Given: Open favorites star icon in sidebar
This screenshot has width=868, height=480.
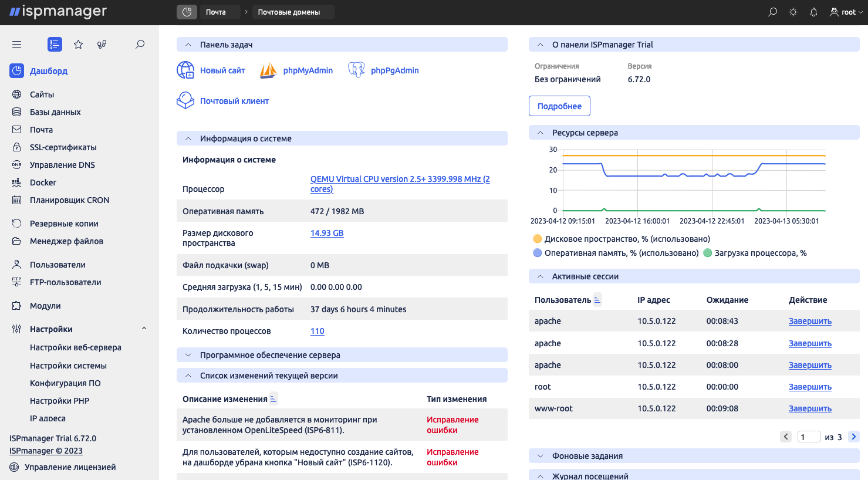Looking at the screenshot, I should (78, 44).
